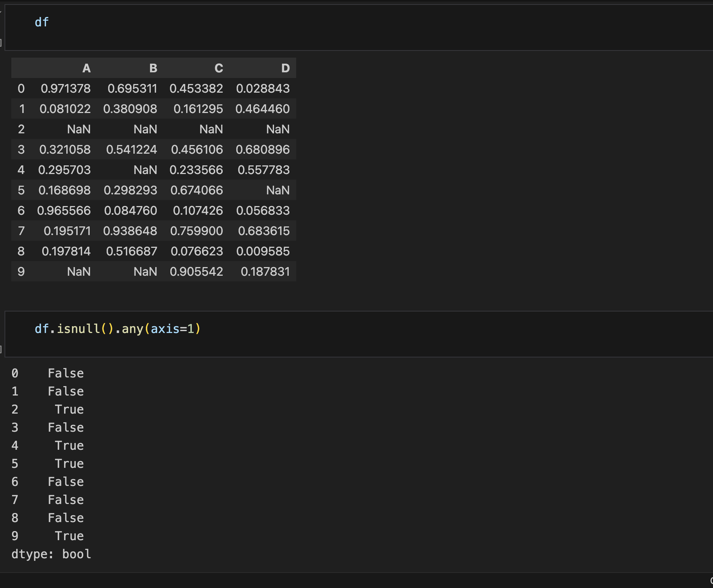The height and width of the screenshot is (588, 713).
Task: Click cell value 0.905542
Action: click(x=196, y=272)
